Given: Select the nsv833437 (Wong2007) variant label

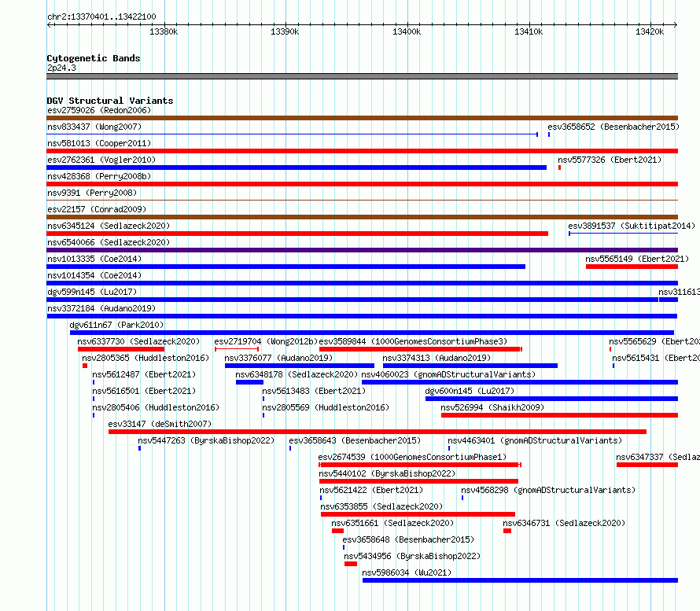Looking at the screenshot, I should pyautogui.click(x=94, y=127).
